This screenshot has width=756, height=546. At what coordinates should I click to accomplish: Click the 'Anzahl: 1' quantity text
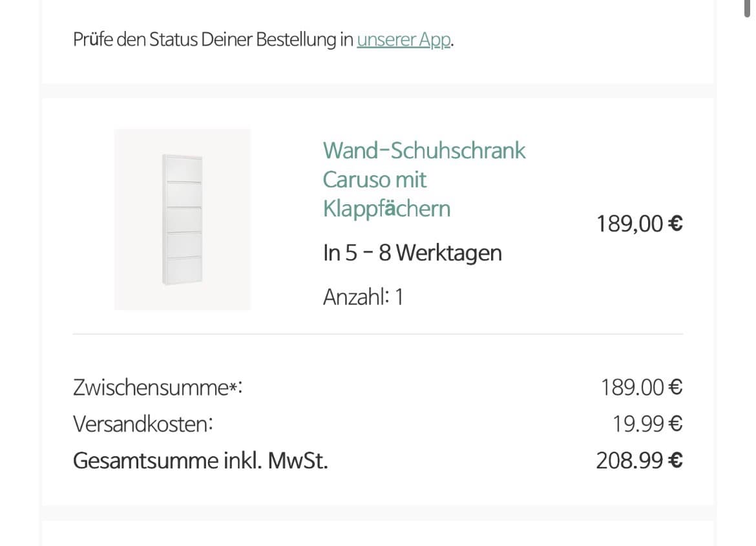362,297
